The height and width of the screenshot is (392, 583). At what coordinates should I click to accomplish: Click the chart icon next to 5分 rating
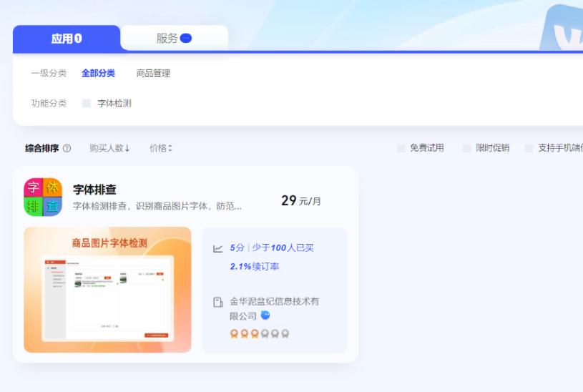pyautogui.click(x=218, y=249)
